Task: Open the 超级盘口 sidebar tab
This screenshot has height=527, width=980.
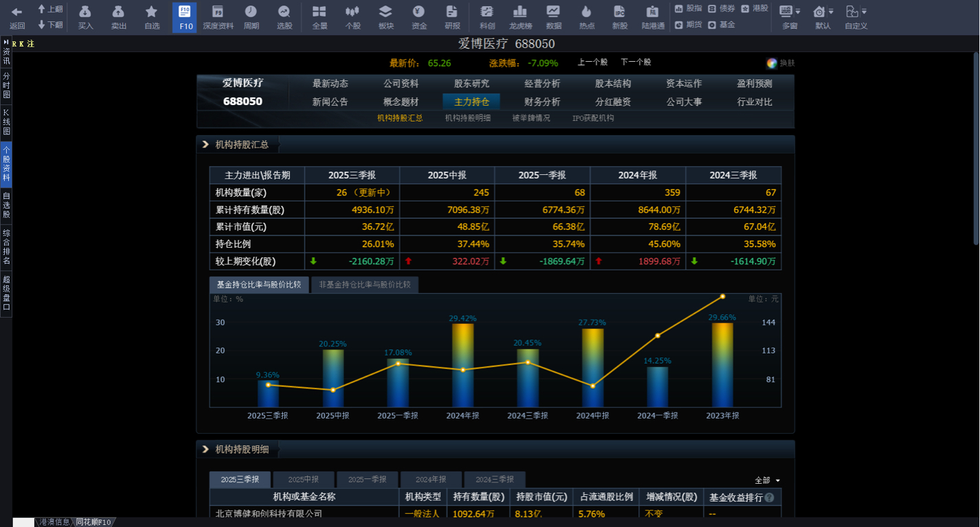Action: click(6, 294)
